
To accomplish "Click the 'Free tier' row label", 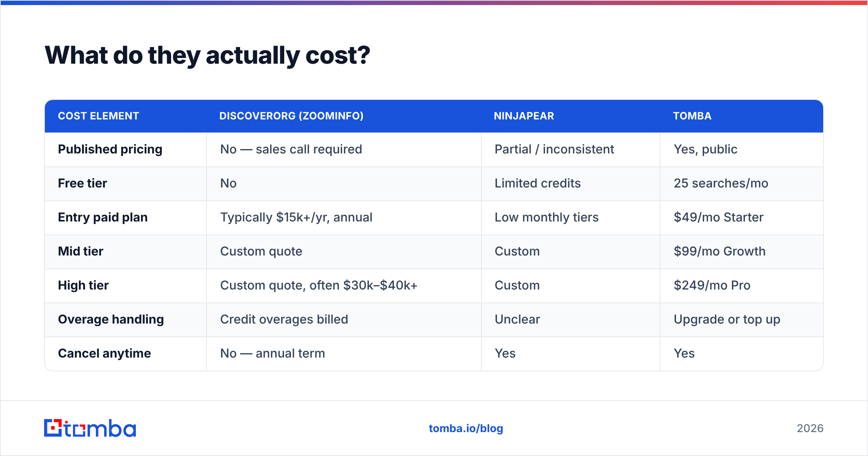I will pos(82,183).
